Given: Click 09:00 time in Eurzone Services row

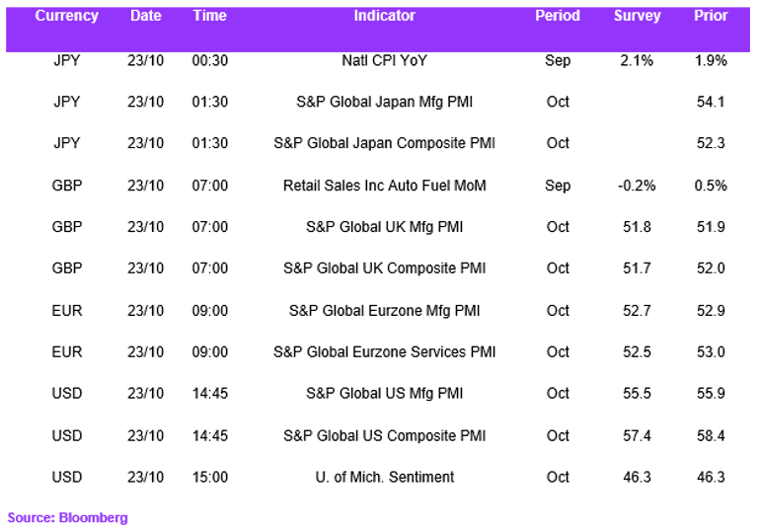Looking at the screenshot, I should click(210, 352).
